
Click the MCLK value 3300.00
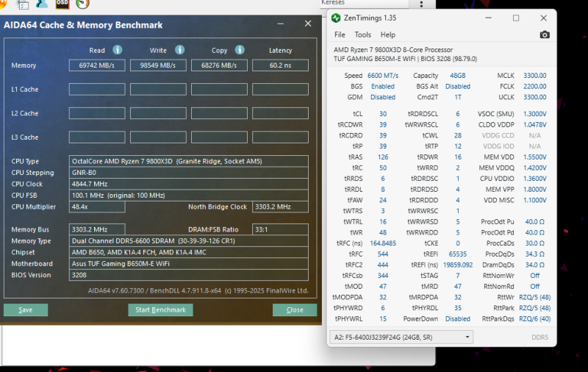535,76
